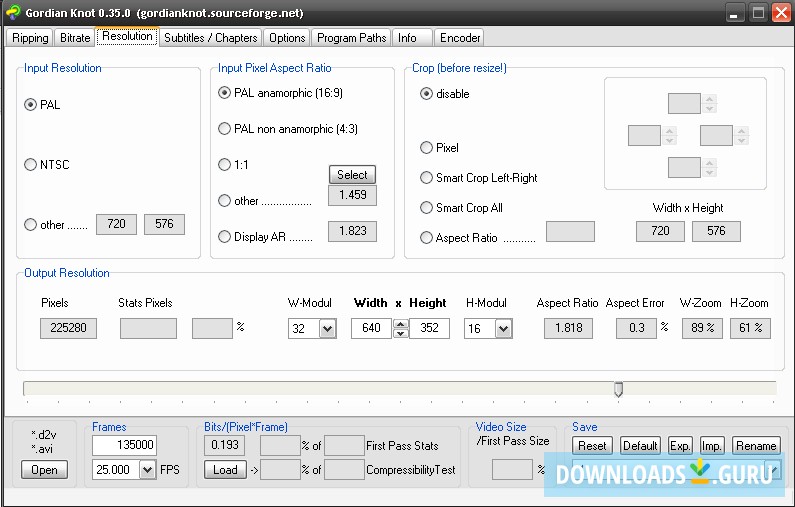Click the Rename button
Screen dimensions: 795x507
pos(756,446)
